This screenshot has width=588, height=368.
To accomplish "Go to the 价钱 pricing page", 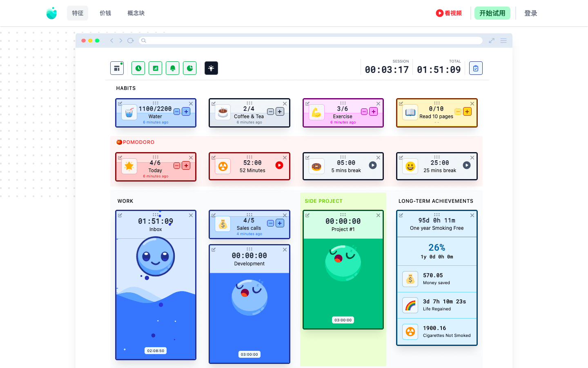I will 105,13.
